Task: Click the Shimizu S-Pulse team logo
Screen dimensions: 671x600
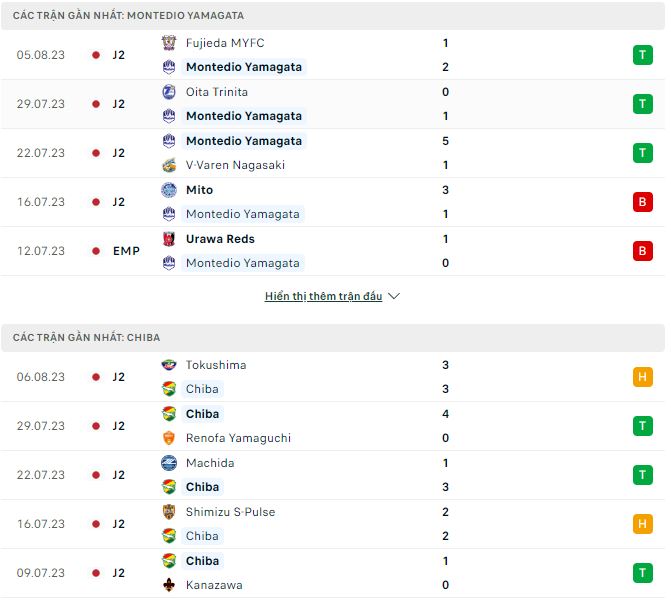Action: point(168,512)
